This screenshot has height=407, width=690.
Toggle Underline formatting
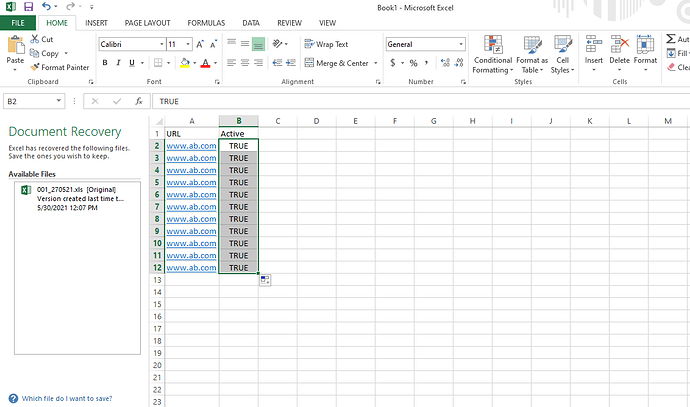click(132, 63)
